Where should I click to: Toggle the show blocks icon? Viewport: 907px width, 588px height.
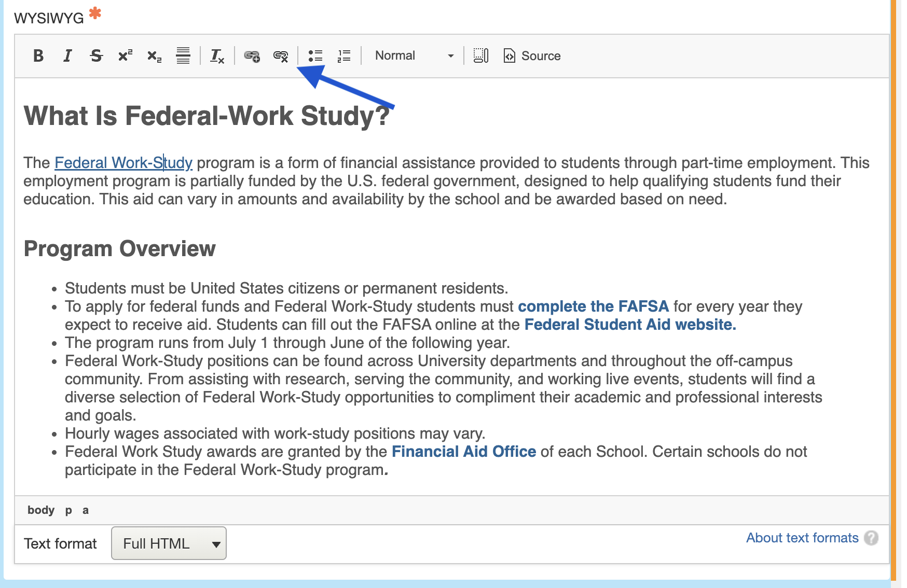pyautogui.click(x=481, y=55)
